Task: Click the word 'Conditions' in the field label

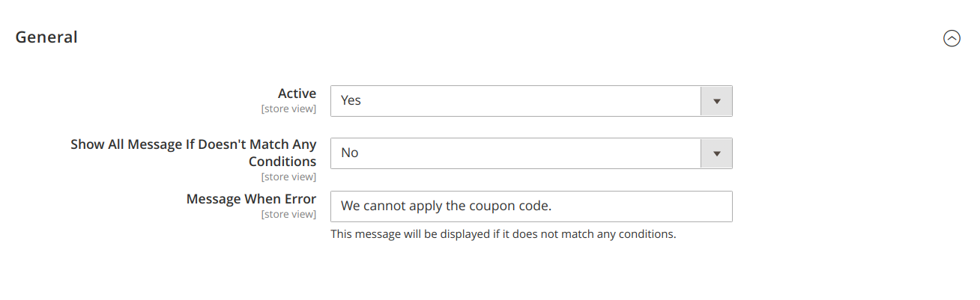Action: point(282,162)
